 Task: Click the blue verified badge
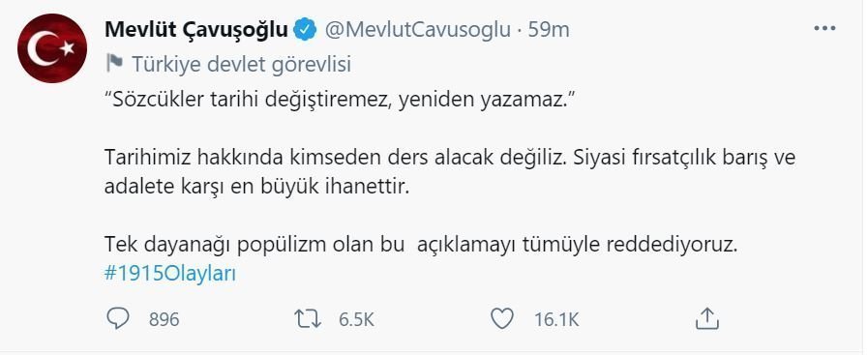tap(305, 29)
